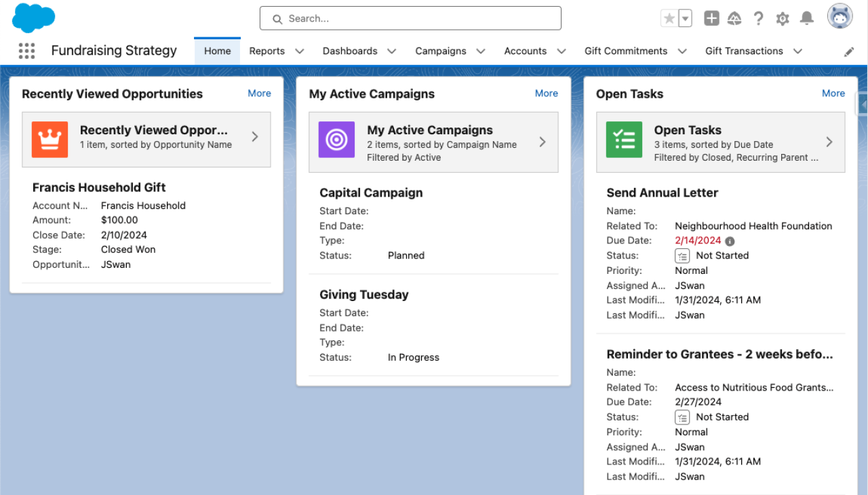Viewport: 868px width, 495px height.
Task: Click the 2/10/2024 close date value
Action: 124,235
